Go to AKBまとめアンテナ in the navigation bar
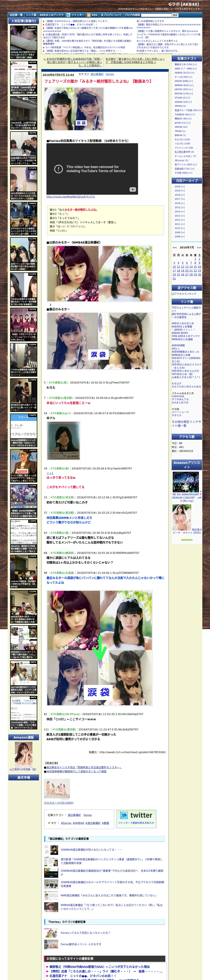Image resolution: width=210 pixels, height=980 pixels. 52,15
